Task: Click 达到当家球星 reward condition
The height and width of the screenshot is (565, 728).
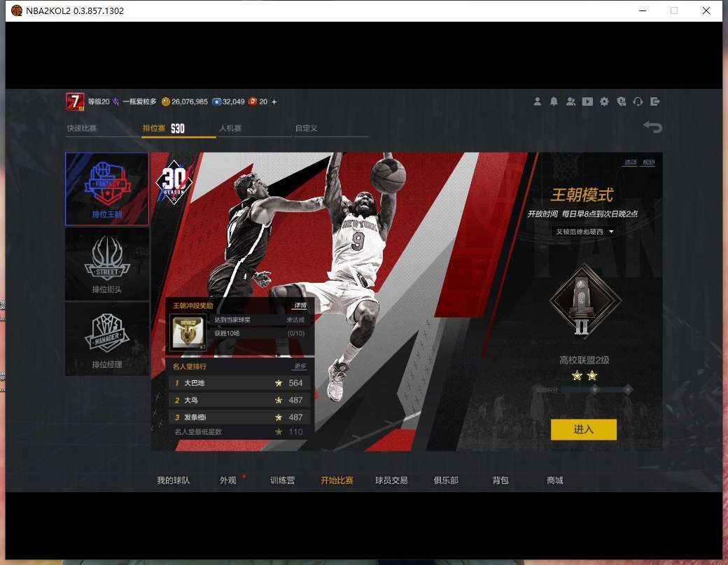Action: point(259,320)
